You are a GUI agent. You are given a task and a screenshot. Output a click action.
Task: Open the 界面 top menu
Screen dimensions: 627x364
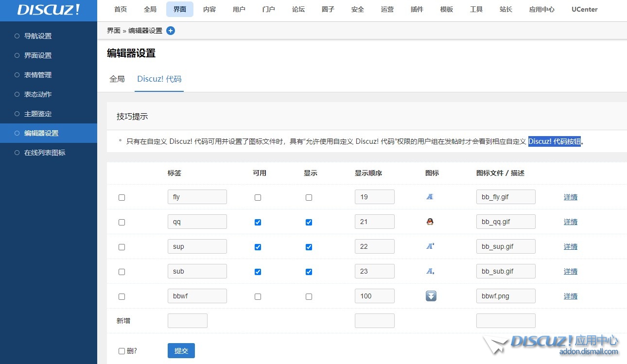click(180, 9)
